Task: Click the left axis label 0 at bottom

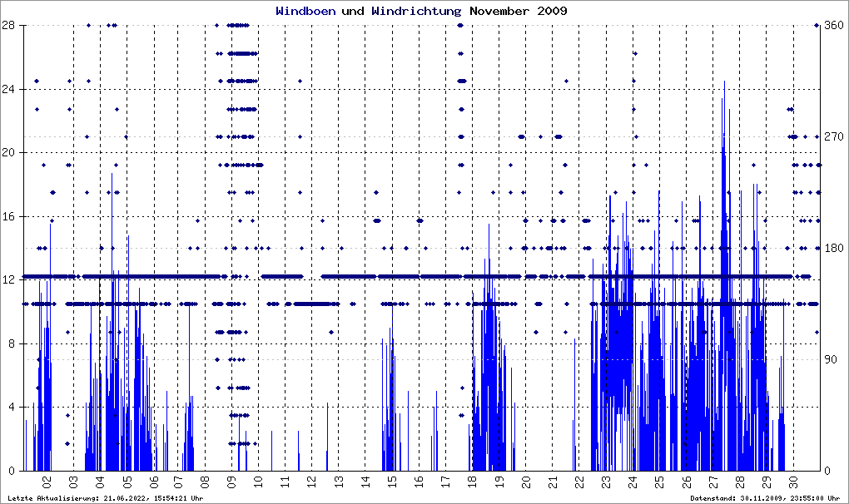Action: (11, 471)
